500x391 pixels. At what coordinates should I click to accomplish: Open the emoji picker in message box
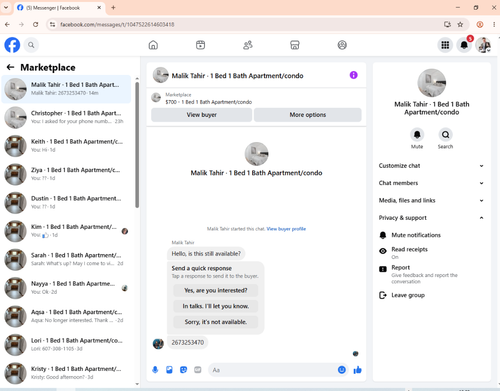(x=342, y=370)
